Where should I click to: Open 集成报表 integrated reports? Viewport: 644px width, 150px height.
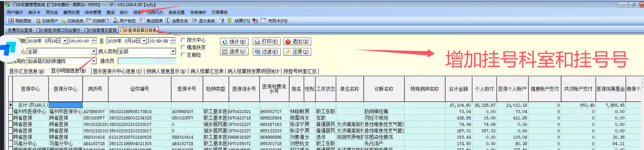click(151, 21)
